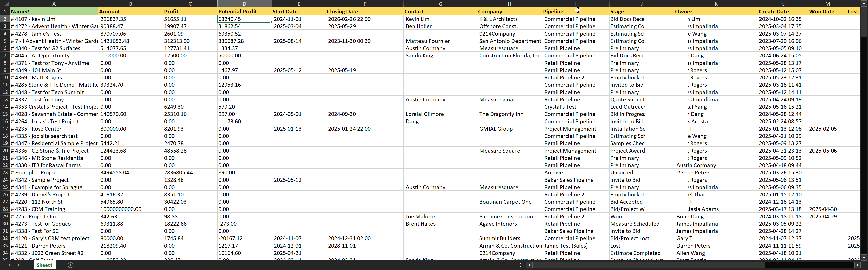Select the Owner header cell
The height and width of the screenshot is (270, 868).
coord(716,11)
